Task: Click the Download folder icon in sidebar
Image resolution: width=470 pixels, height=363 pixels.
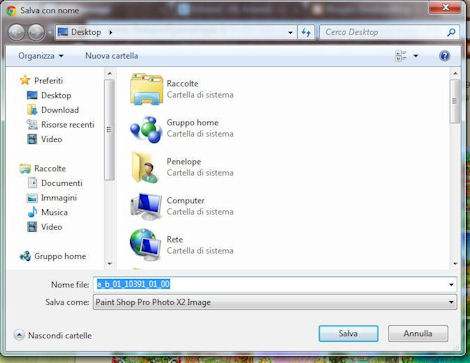Action: click(32, 110)
